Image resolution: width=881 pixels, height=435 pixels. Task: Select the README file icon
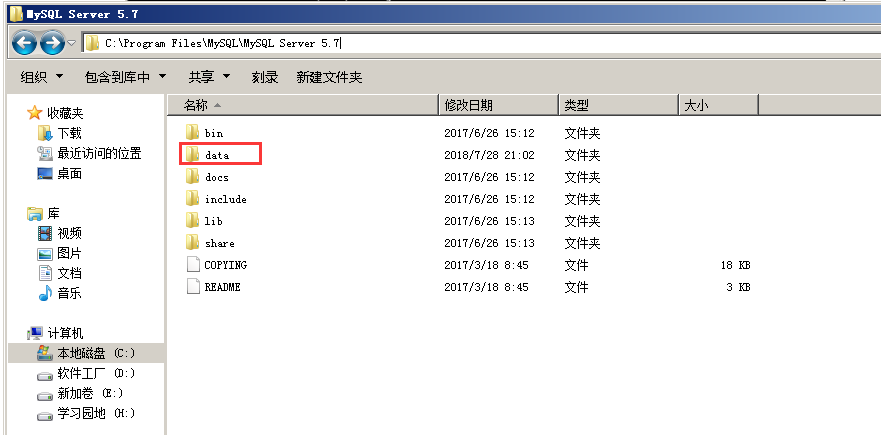(x=193, y=286)
